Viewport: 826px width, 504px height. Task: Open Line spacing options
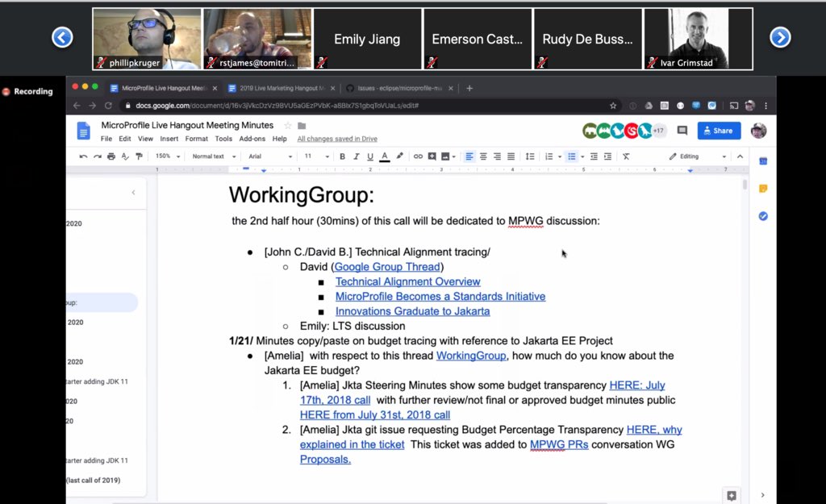click(x=530, y=156)
